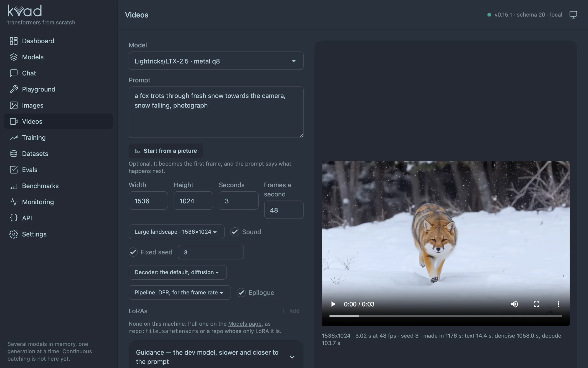588x368 pixels.
Task: Toggle the Sound checkbox
Action: 235,232
